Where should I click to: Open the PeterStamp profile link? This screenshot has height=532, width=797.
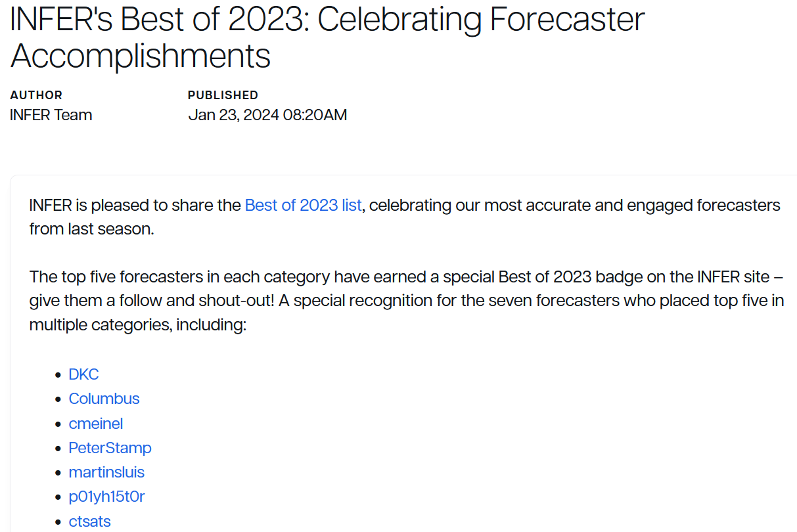[x=110, y=448]
